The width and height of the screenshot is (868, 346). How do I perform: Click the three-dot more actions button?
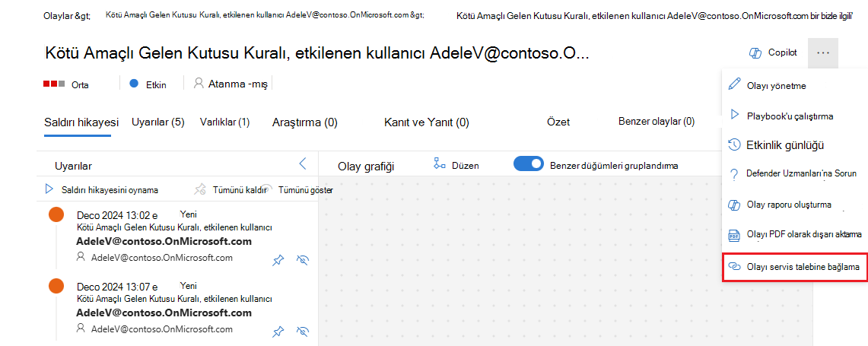[x=822, y=52]
